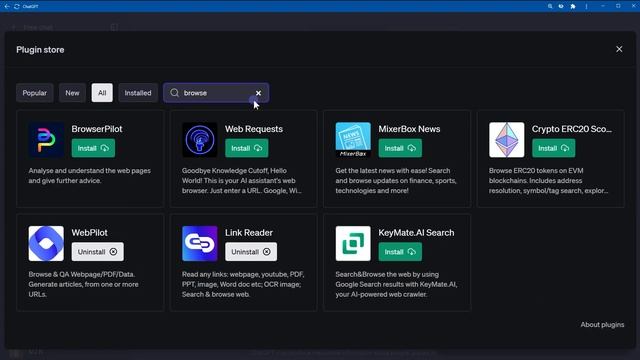
Task: Focus the plugin search field
Action: 216,93
